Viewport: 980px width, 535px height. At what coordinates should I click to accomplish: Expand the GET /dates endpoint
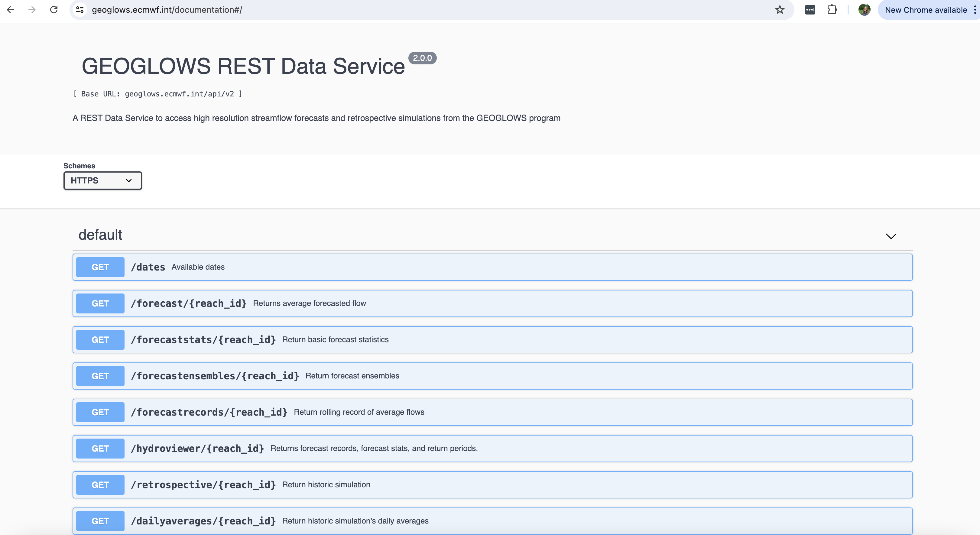pyautogui.click(x=492, y=267)
